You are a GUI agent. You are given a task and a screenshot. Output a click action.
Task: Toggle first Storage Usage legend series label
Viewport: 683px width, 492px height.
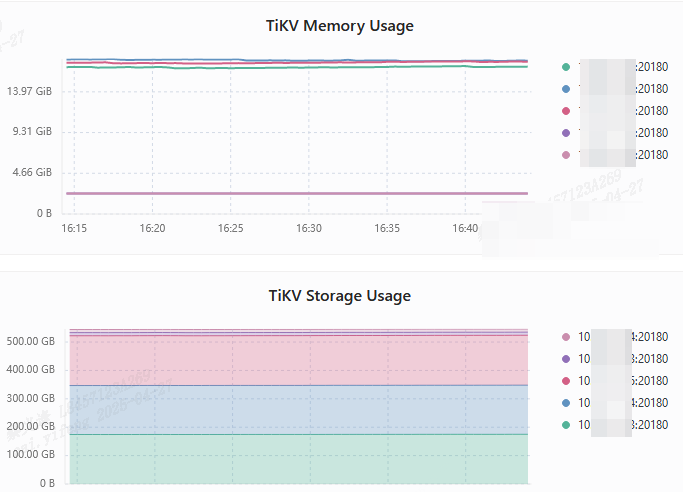tap(623, 337)
